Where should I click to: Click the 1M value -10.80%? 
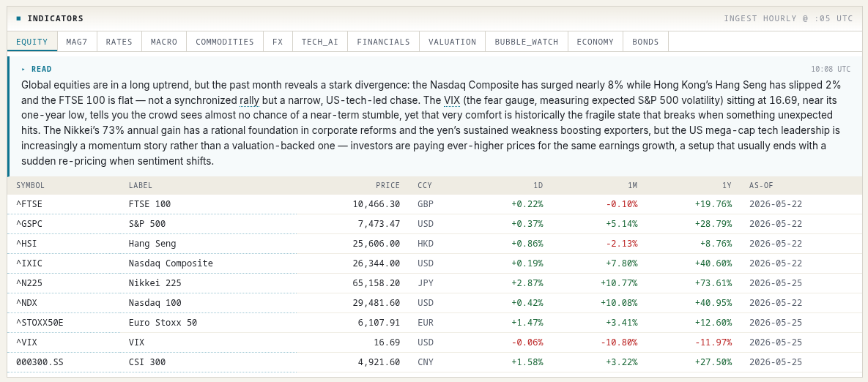coord(619,342)
